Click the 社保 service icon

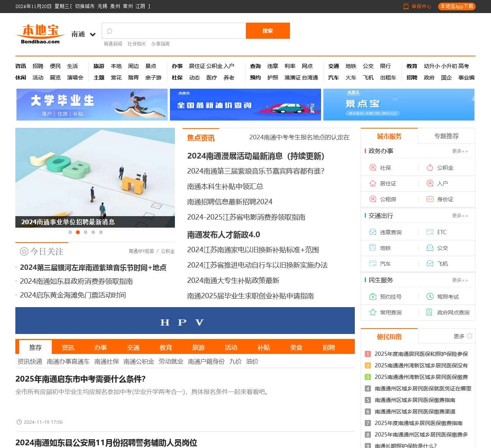pyautogui.click(x=372, y=168)
